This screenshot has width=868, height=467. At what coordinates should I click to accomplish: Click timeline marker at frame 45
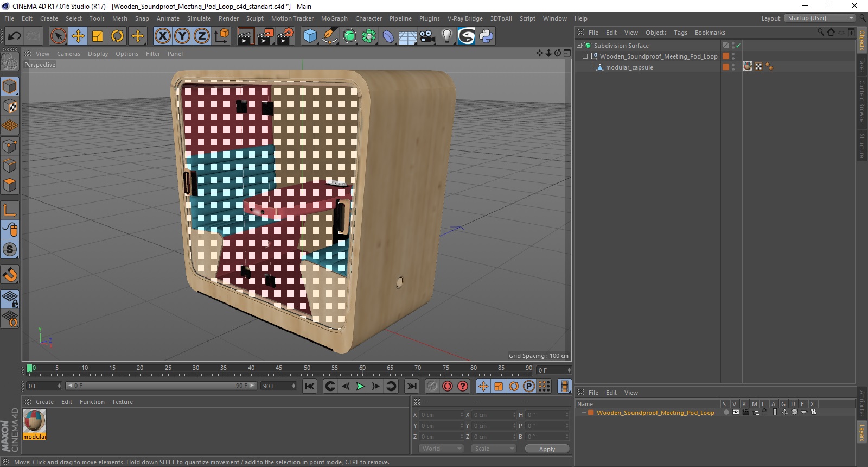279,369
